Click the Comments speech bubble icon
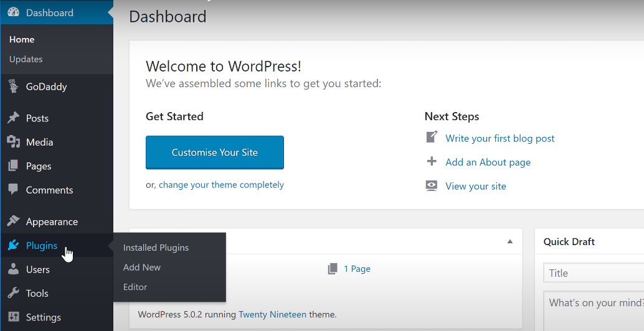Image resolution: width=644 pixels, height=331 pixels. 13,190
